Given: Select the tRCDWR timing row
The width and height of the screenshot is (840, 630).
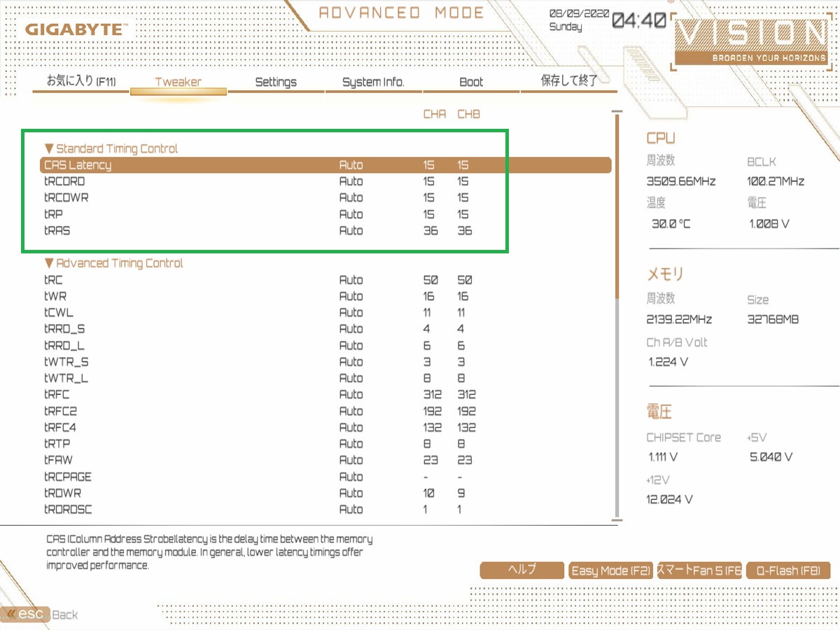Looking at the screenshot, I should click(326, 197).
